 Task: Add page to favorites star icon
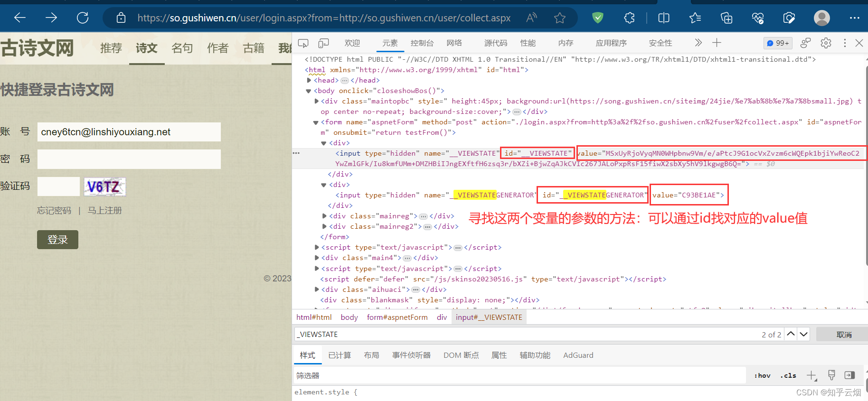560,18
